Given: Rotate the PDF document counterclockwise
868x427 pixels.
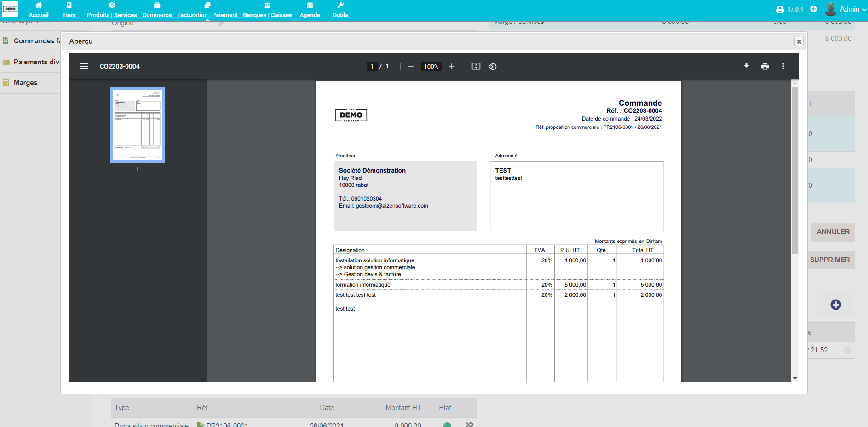Looking at the screenshot, I should [493, 66].
